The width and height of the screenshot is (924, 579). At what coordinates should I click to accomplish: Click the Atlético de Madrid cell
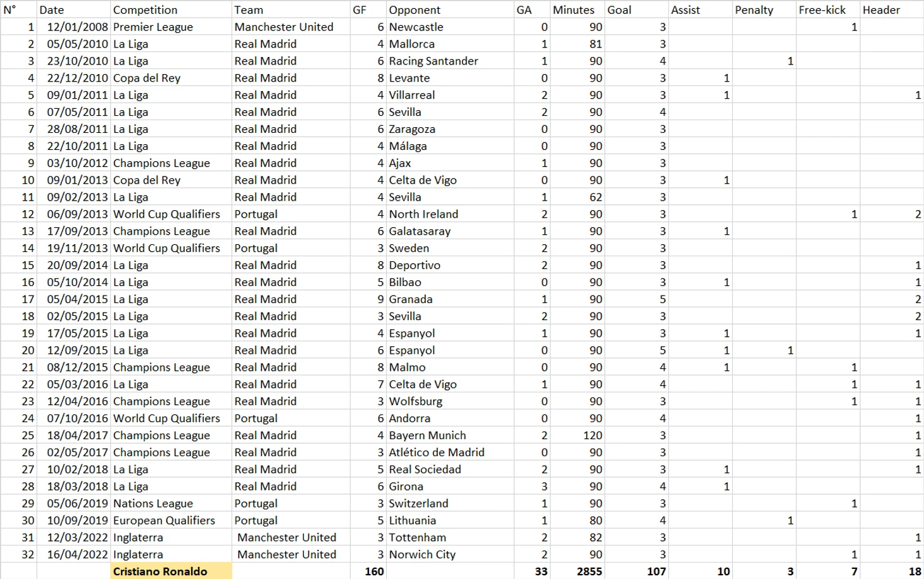450,452
